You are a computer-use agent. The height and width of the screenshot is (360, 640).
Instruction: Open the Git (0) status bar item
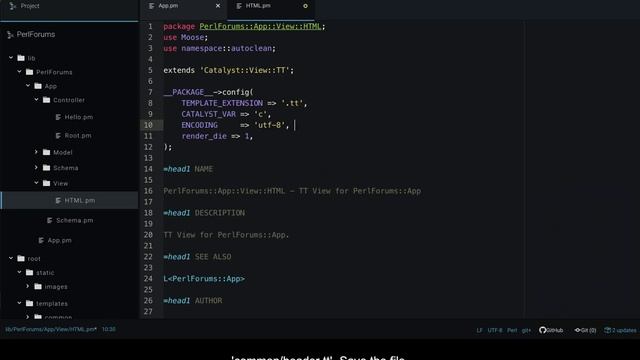[585, 330]
